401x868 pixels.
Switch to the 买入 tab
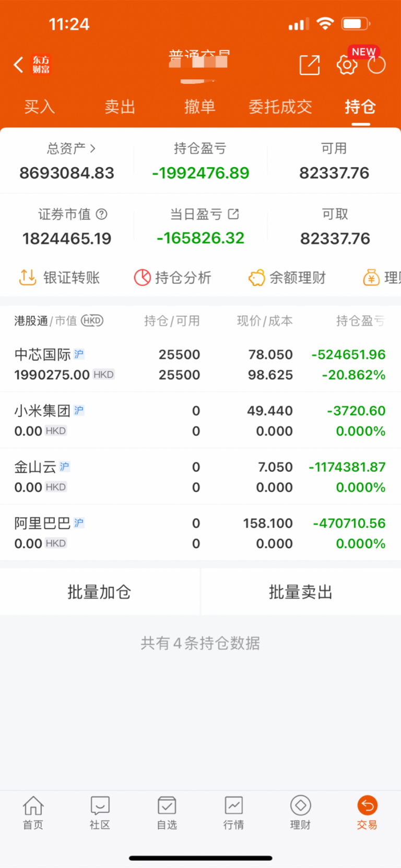pos(40,106)
